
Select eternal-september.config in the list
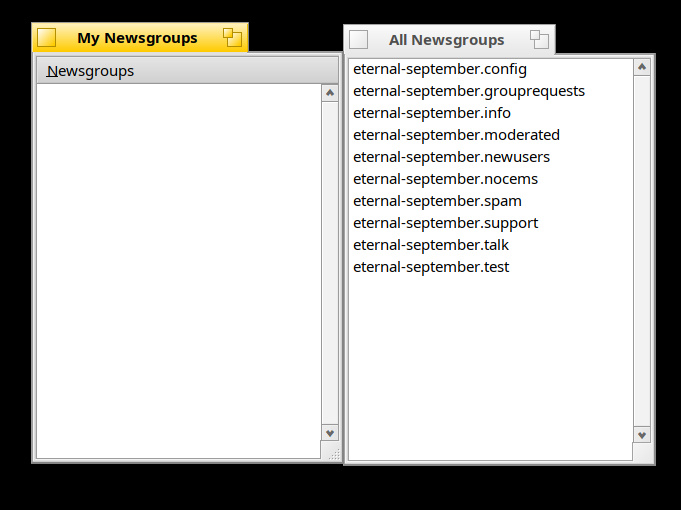(x=440, y=69)
